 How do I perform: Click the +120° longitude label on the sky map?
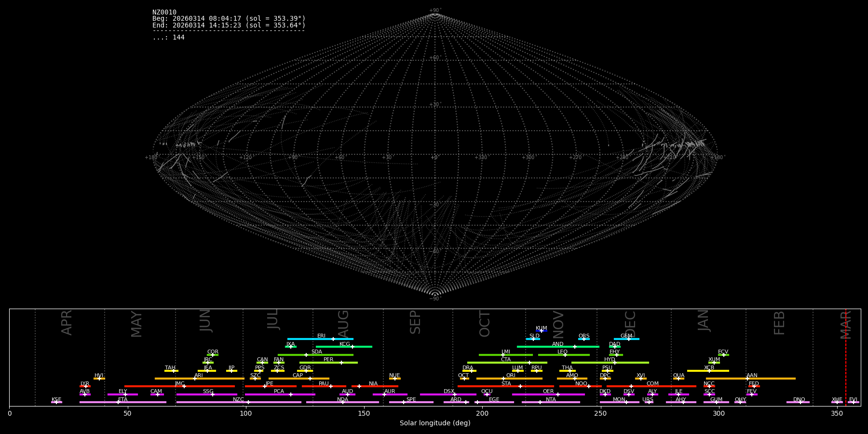(245, 157)
